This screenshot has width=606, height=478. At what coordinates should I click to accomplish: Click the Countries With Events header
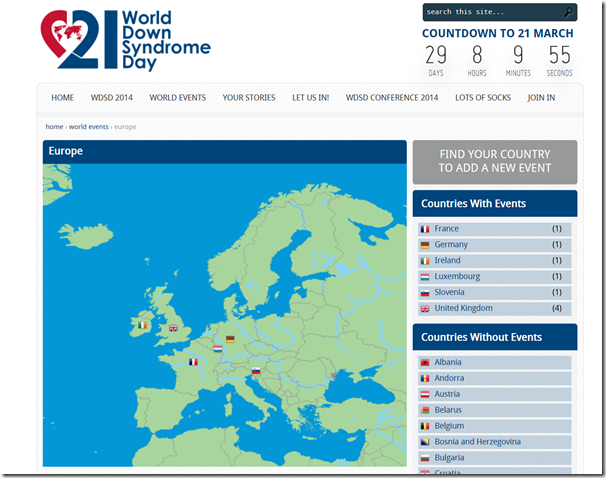tap(495, 203)
